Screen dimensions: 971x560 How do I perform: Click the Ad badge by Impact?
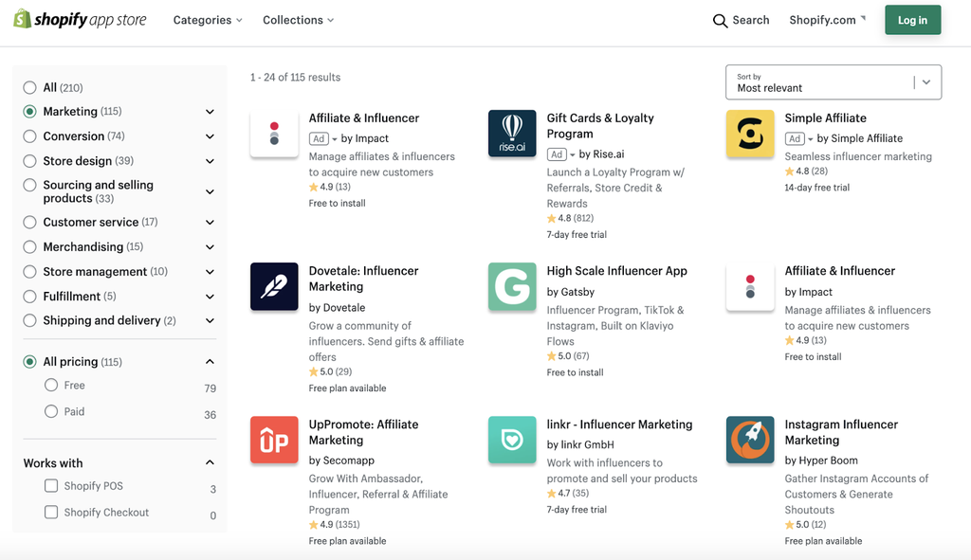pos(319,138)
